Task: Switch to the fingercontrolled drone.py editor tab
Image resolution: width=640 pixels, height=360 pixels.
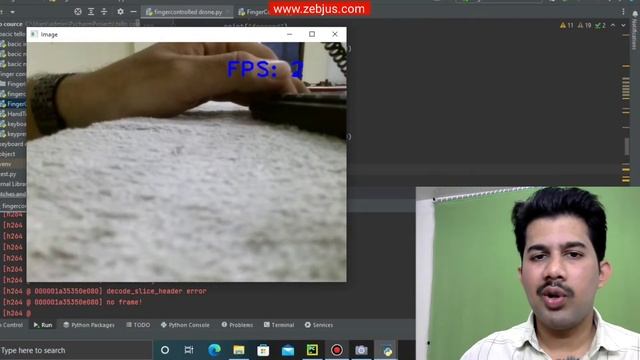Action: (188, 12)
